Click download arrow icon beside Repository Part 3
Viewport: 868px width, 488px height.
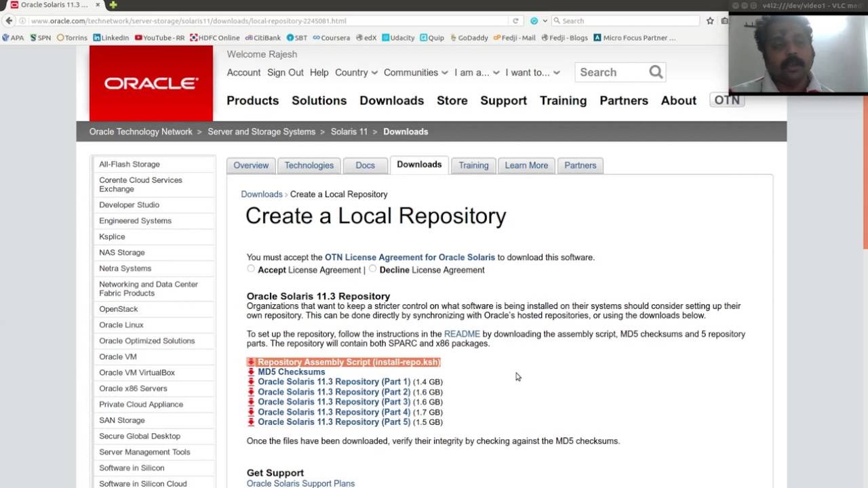(251, 402)
